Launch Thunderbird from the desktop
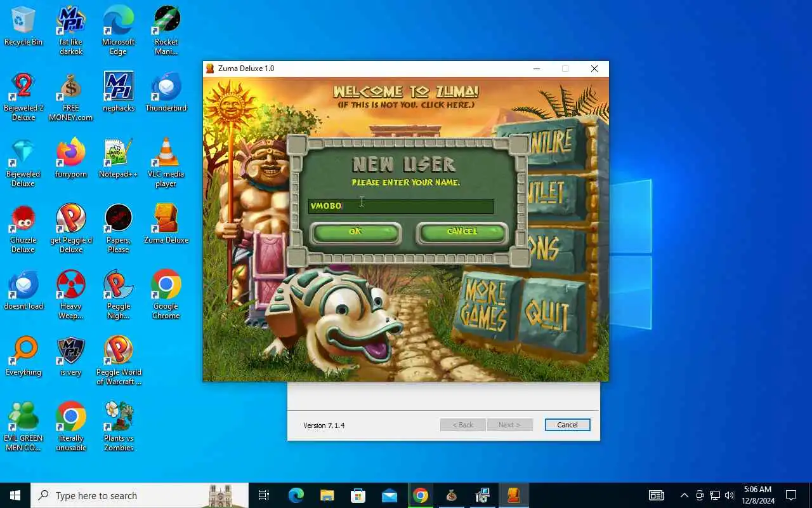 tap(166, 92)
